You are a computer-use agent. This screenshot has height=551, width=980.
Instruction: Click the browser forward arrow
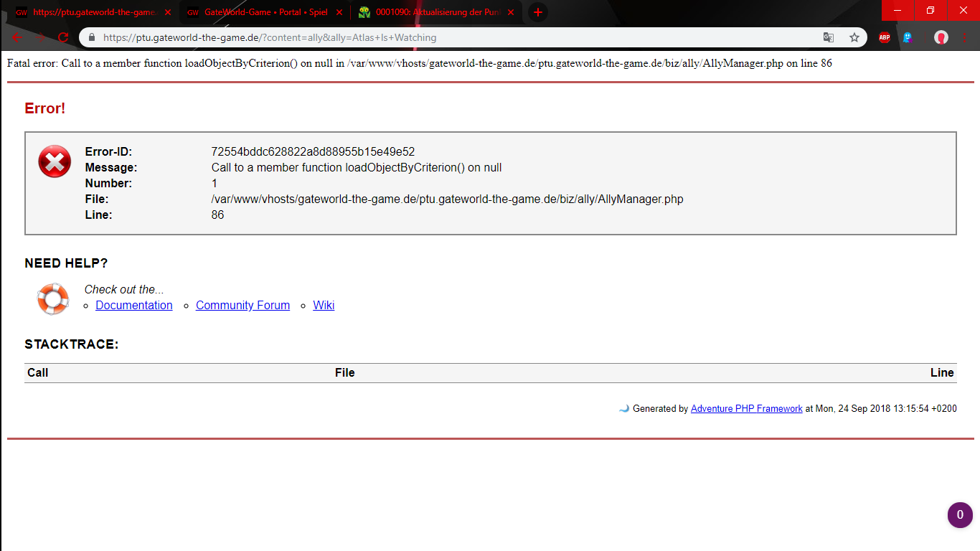[x=40, y=38]
